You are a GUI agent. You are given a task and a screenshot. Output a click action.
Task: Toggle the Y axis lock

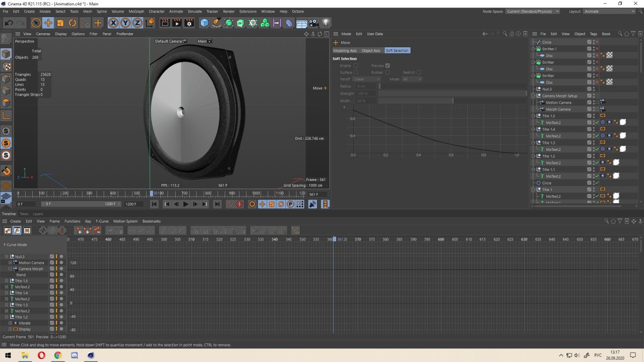tap(125, 23)
